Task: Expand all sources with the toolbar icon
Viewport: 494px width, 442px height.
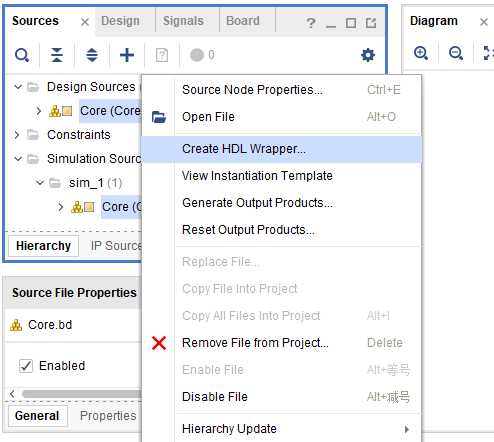Action: (92, 55)
